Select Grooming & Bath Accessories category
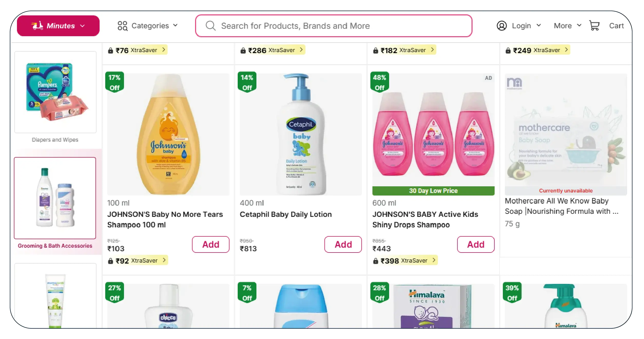Image resolution: width=644 pixels, height=339 pixels. coord(55,203)
